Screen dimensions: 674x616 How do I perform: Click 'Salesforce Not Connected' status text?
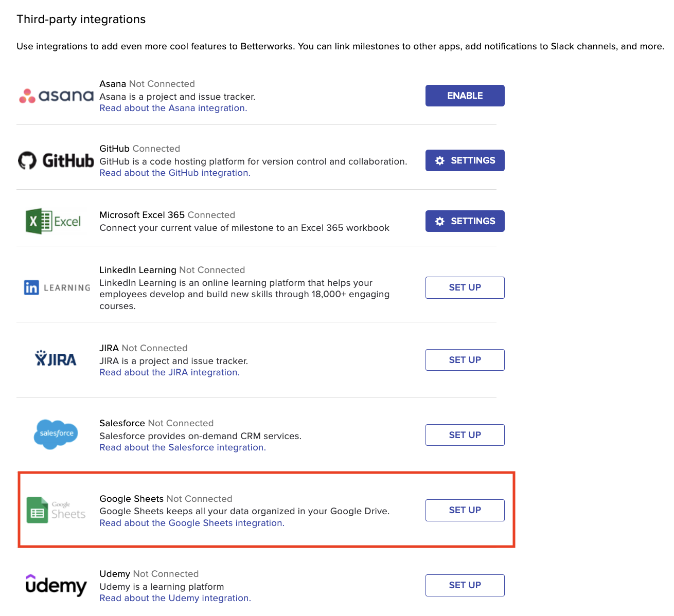(x=156, y=423)
